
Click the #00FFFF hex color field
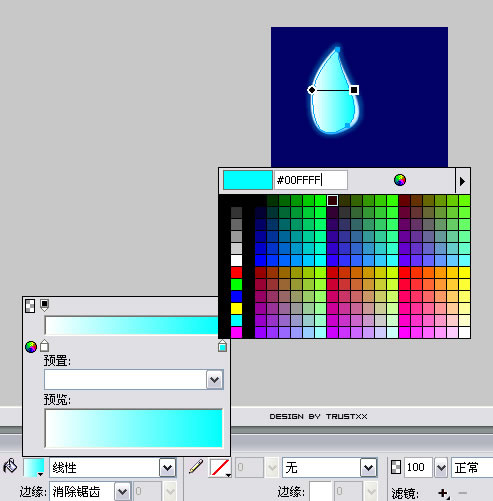coord(311,180)
